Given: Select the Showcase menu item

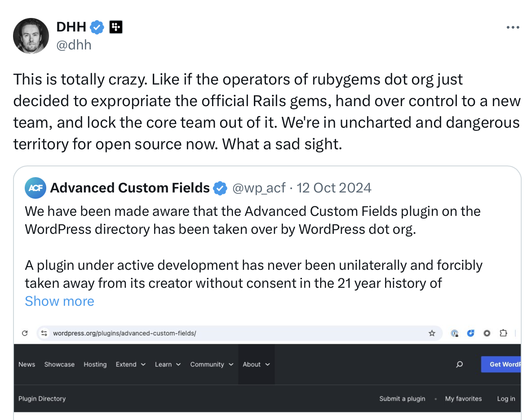Looking at the screenshot, I should (59, 364).
